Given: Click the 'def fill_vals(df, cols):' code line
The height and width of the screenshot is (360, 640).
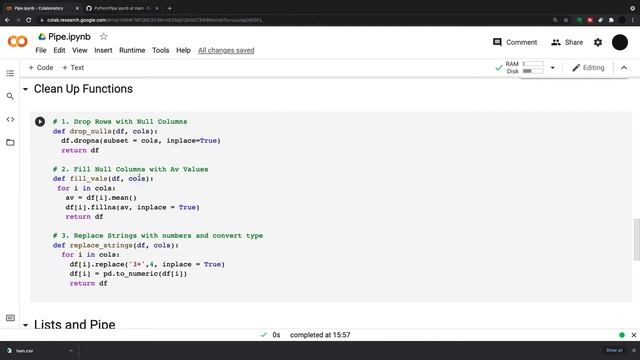Looking at the screenshot, I should click(x=103, y=178).
